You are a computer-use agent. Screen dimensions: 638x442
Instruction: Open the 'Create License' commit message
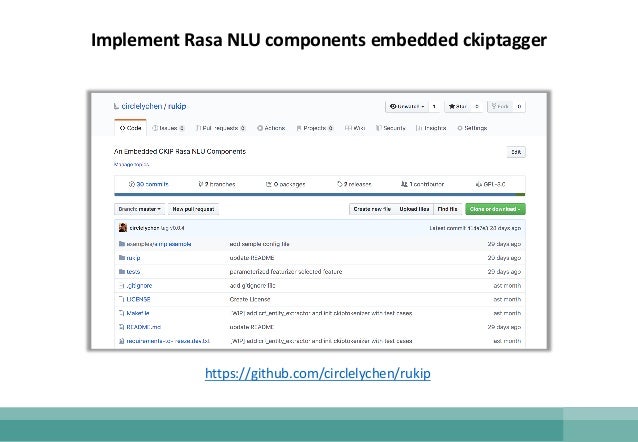[x=250, y=300]
